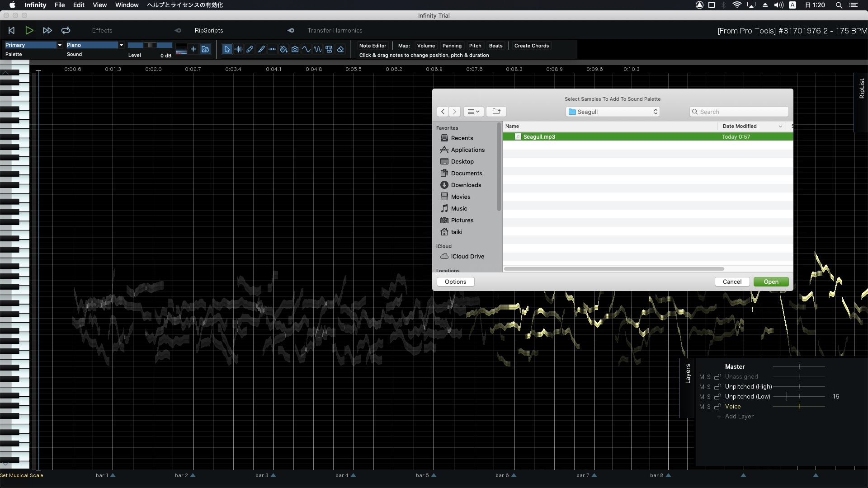
Task: Toggle lock on the Voice layer
Action: coord(717,407)
